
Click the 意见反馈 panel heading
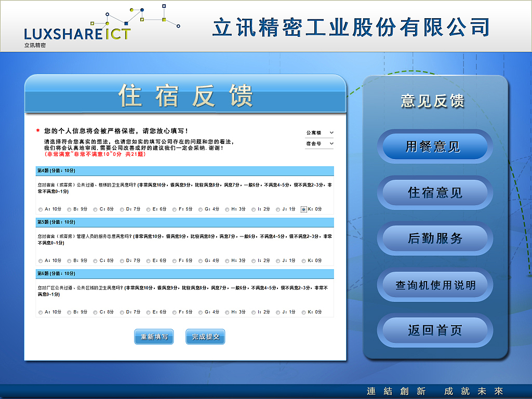[x=432, y=101]
